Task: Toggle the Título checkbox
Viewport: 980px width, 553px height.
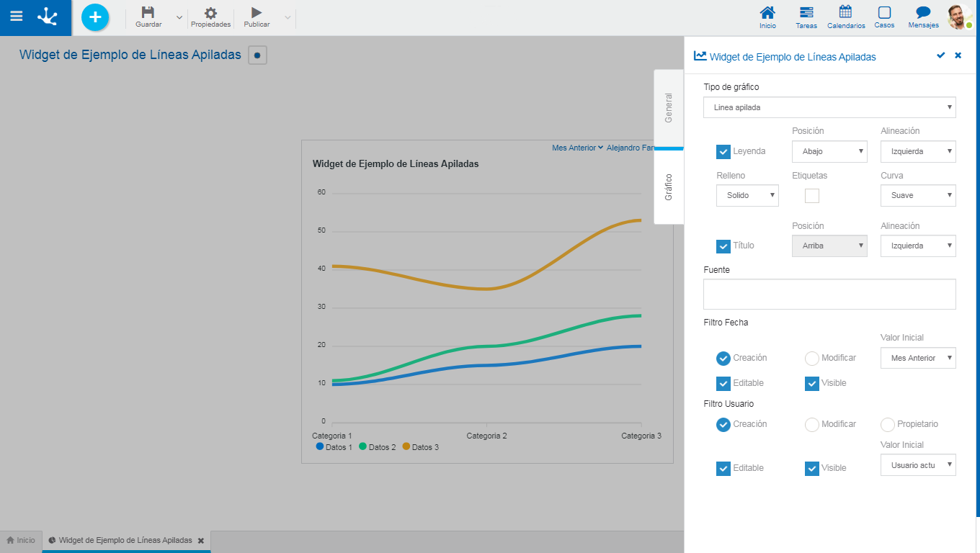Action: [x=723, y=246]
